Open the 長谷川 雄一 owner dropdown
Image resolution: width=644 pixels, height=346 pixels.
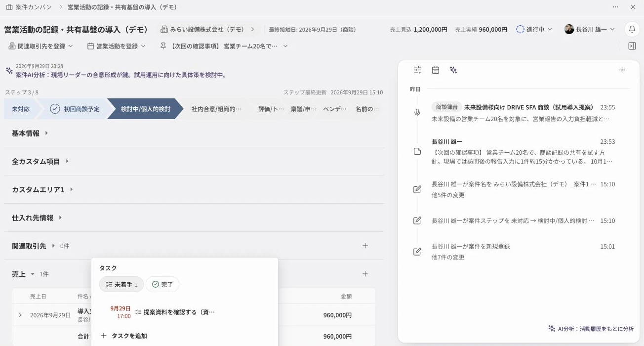(590, 29)
